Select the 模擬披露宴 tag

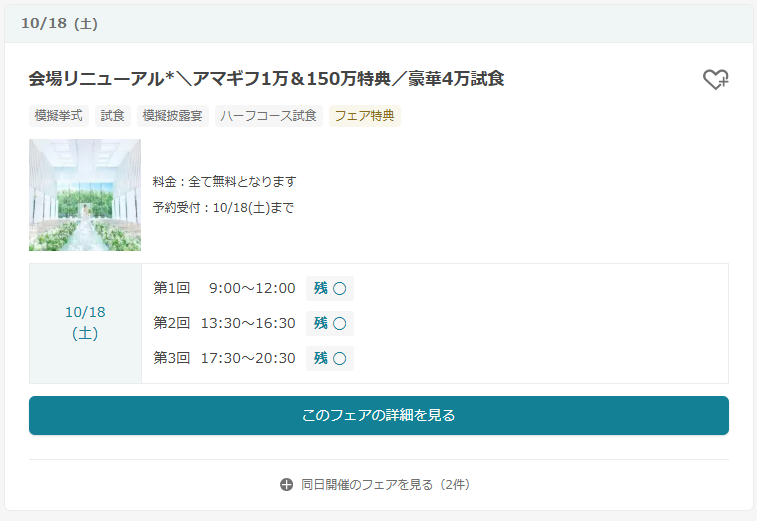pos(172,116)
